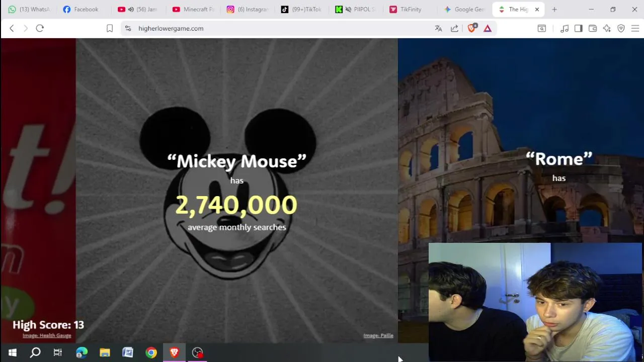Toggle the muted speaker on PIIPOL tab

pyautogui.click(x=348, y=10)
